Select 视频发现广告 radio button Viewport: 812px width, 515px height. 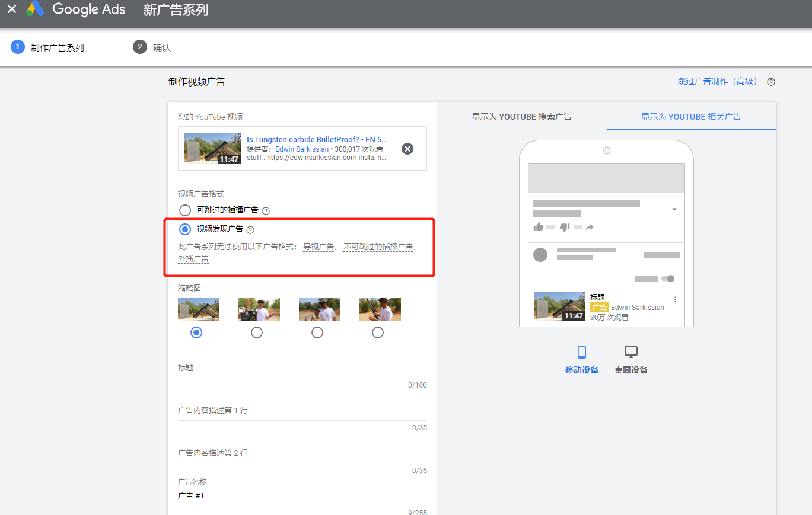[x=185, y=229]
